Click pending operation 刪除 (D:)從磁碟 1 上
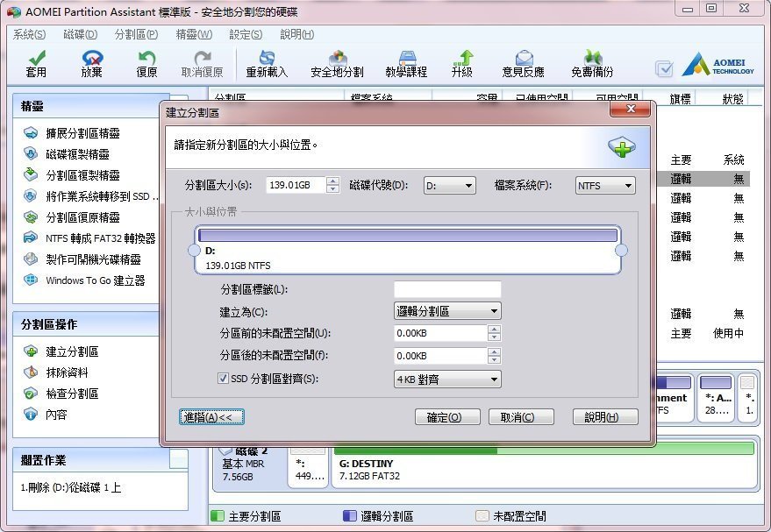This screenshot has width=771, height=532. (x=71, y=487)
